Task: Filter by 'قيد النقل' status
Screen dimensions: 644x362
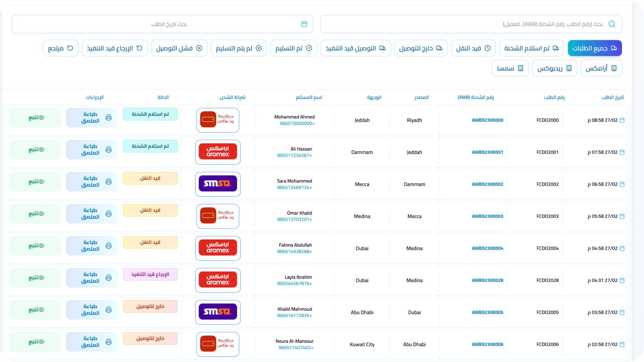Action: click(x=473, y=48)
